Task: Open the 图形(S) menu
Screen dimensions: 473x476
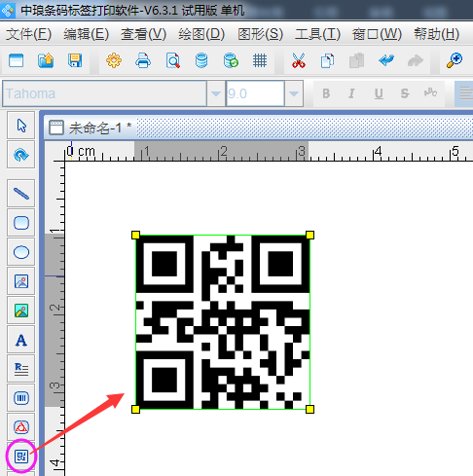Action: coord(260,34)
